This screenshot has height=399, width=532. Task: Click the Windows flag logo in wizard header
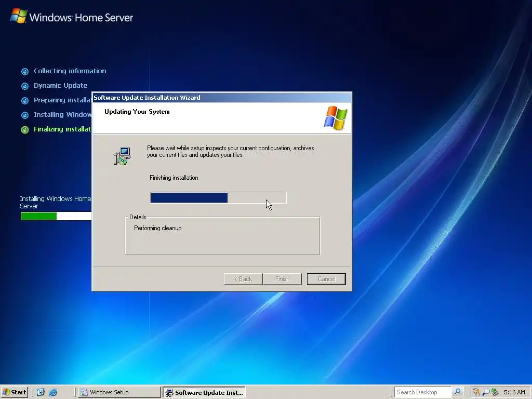[x=336, y=118]
